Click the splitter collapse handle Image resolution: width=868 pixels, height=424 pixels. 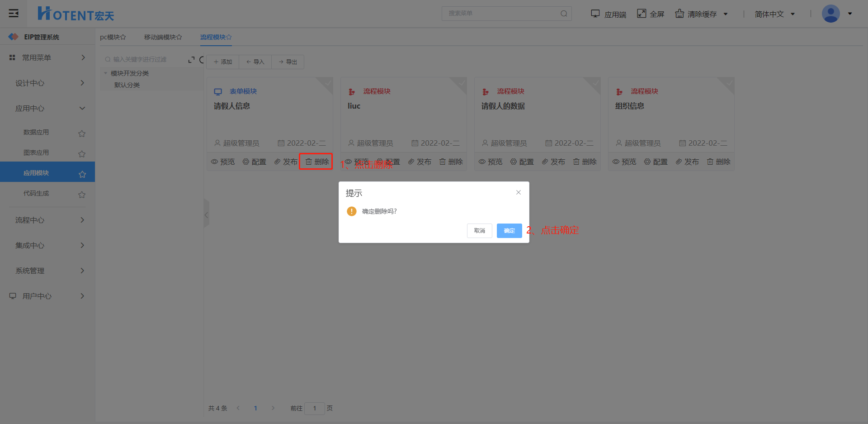[x=206, y=215]
